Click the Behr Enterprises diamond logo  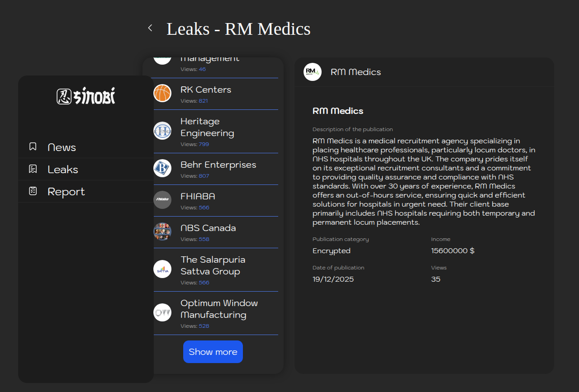[162, 168]
